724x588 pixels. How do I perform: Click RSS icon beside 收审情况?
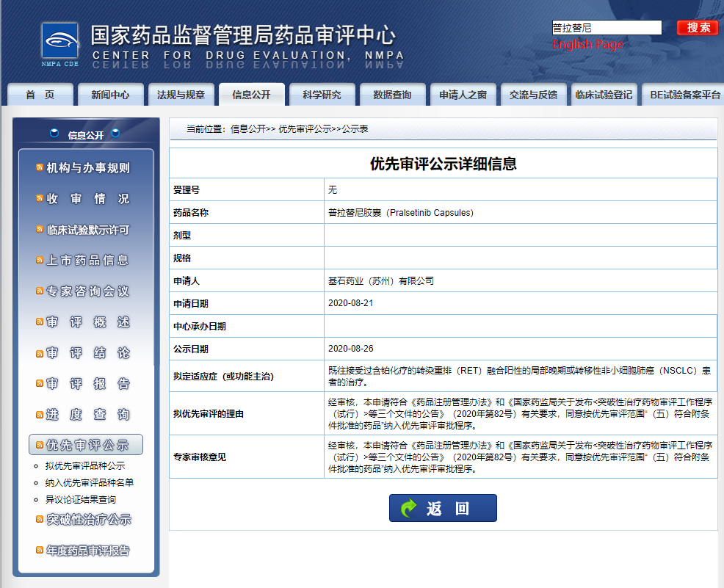coord(40,199)
